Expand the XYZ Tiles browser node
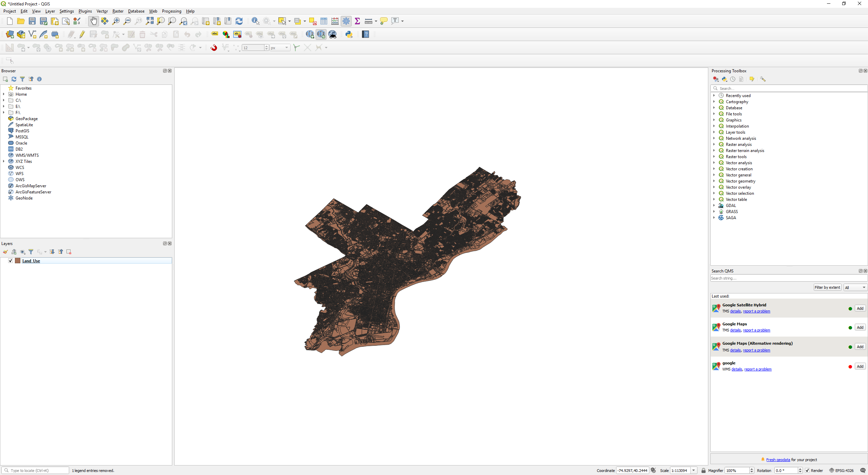The height and width of the screenshot is (475, 868). [x=4, y=161]
